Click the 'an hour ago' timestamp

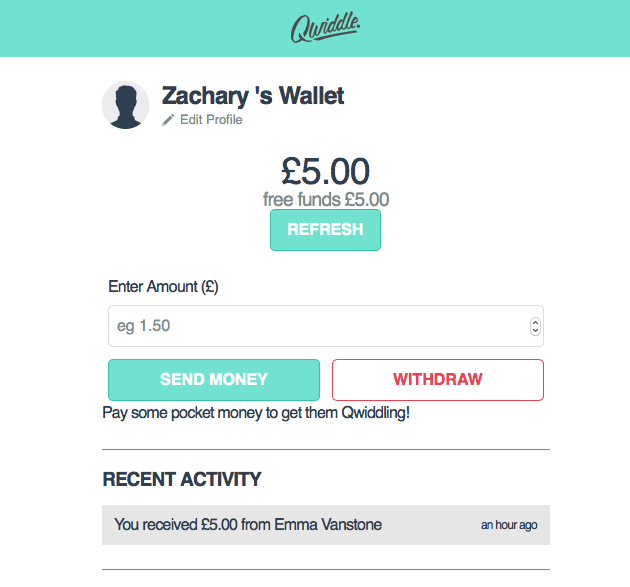point(509,525)
